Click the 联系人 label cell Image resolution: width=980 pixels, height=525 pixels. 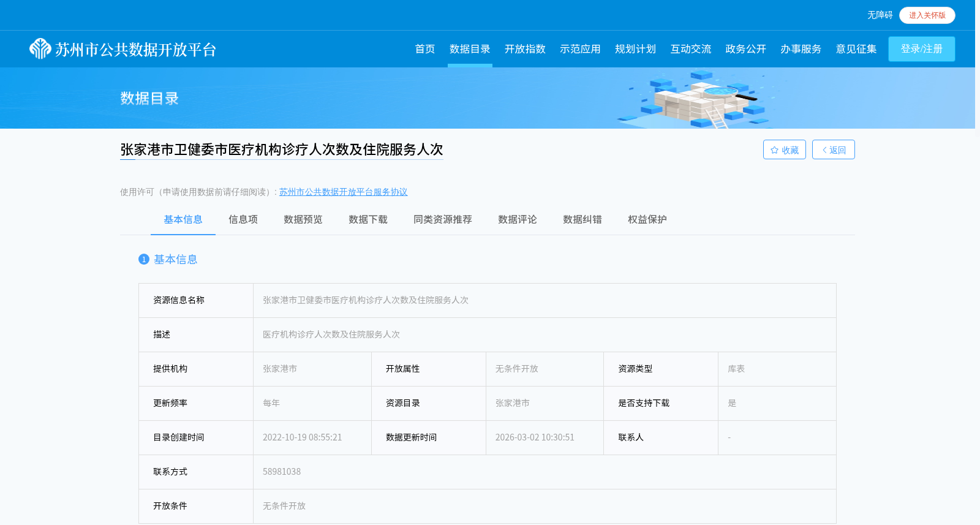pyautogui.click(x=661, y=437)
